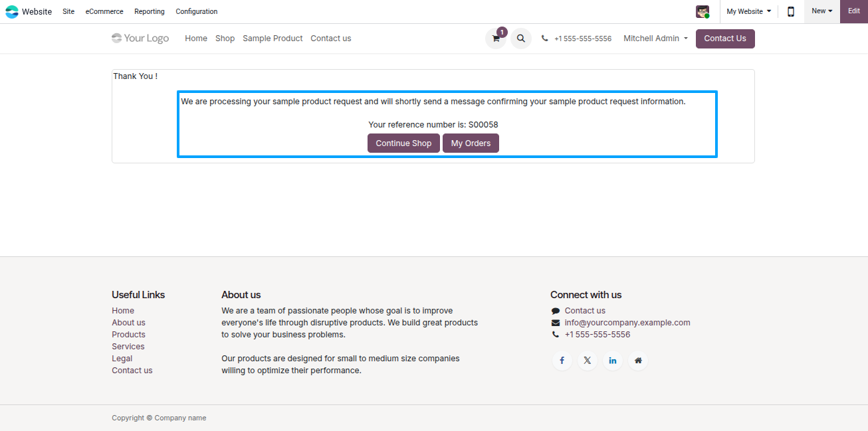Click the info@yourcompany.example.com email link
The width and height of the screenshot is (868, 431).
point(627,323)
